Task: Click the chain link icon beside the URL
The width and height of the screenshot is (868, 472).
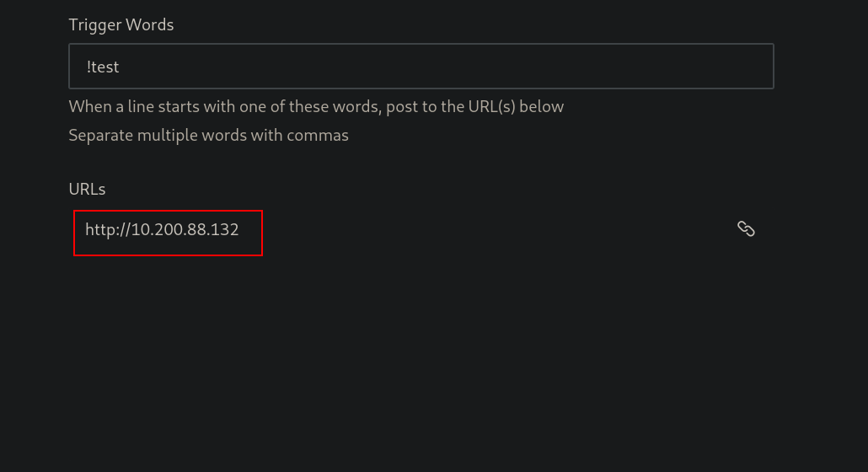Action: (x=746, y=228)
